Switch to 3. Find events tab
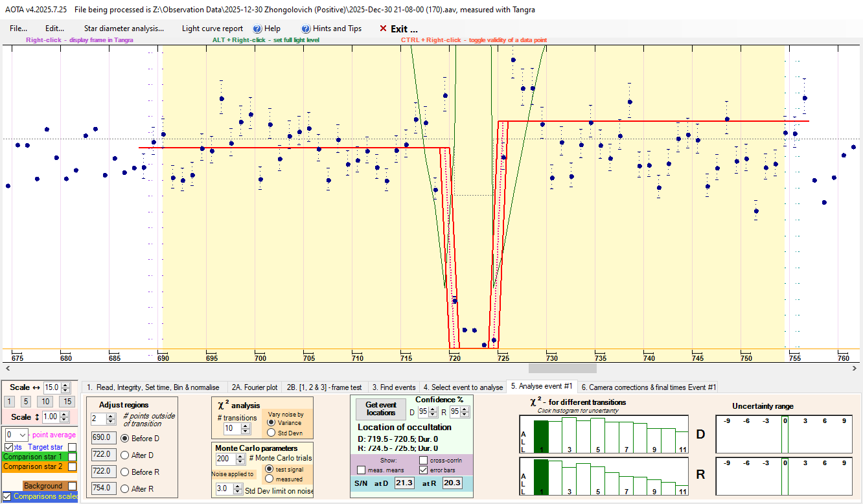863x504 pixels. [x=393, y=387]
